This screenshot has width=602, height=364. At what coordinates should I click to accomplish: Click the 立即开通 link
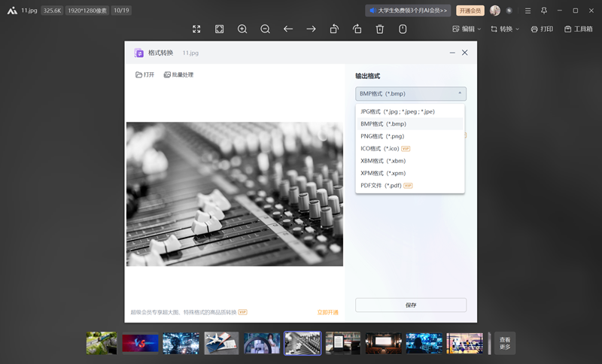pos(327,312)
